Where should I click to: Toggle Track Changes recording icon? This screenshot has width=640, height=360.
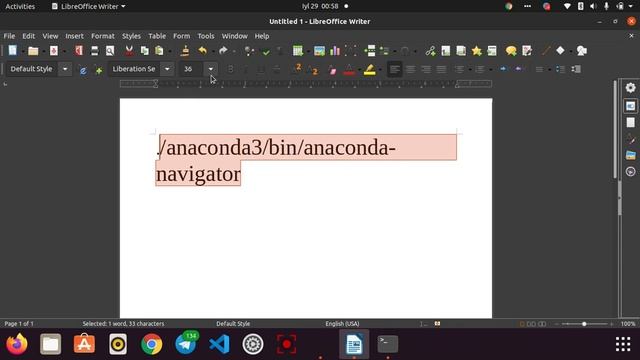(x=527, y=51)
